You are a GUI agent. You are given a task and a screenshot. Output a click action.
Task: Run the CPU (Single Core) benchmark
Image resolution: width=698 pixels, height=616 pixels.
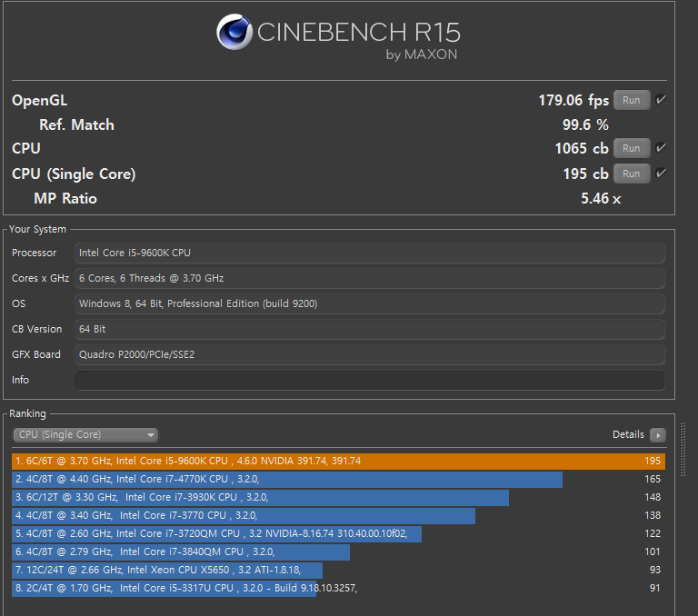632,174
